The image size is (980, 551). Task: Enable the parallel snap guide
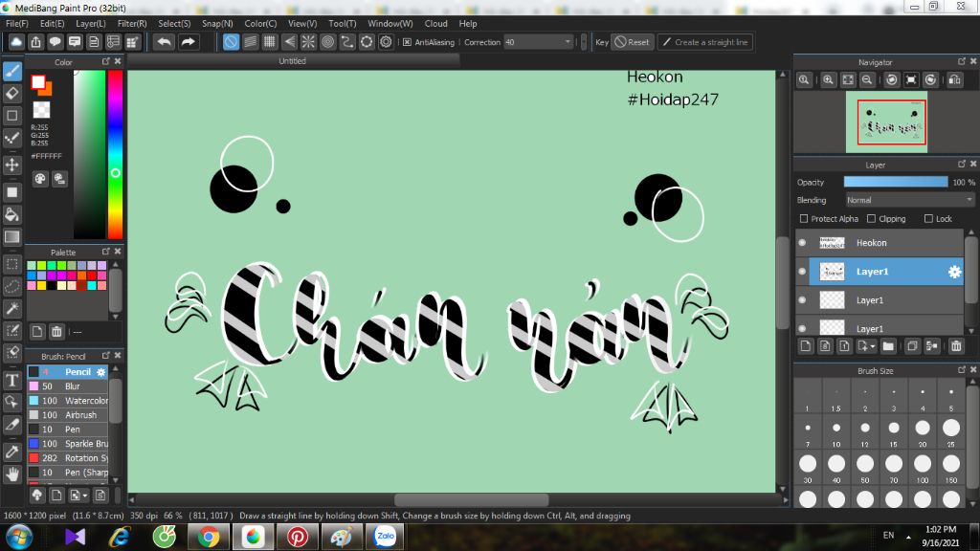[x=250, y=42]
